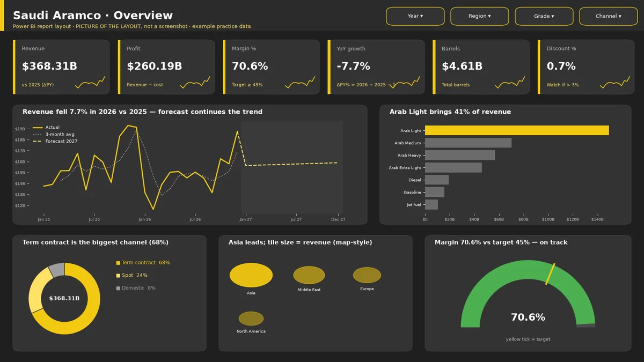
Task: Click the Term contract legend swatch
Action: (x=118, y=263)
